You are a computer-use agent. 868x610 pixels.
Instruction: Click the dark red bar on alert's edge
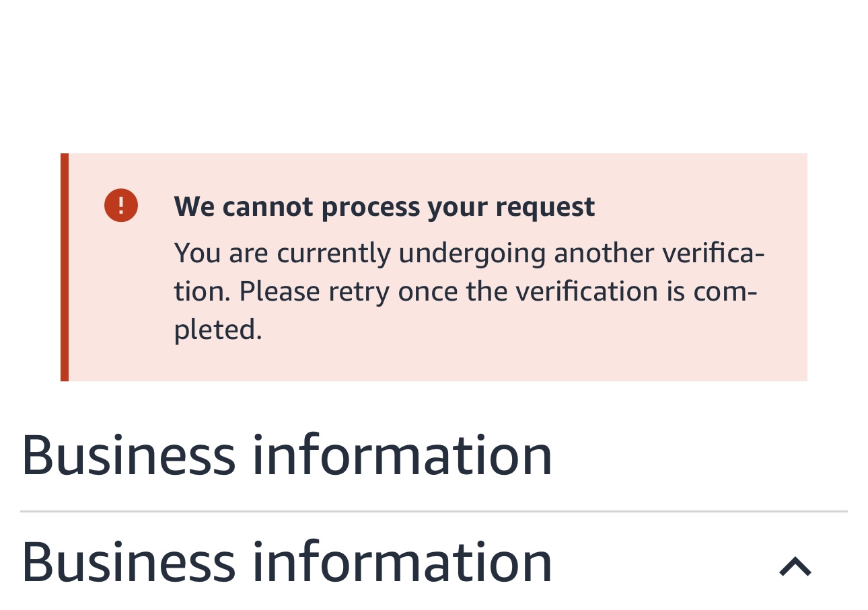click(65, 267)
